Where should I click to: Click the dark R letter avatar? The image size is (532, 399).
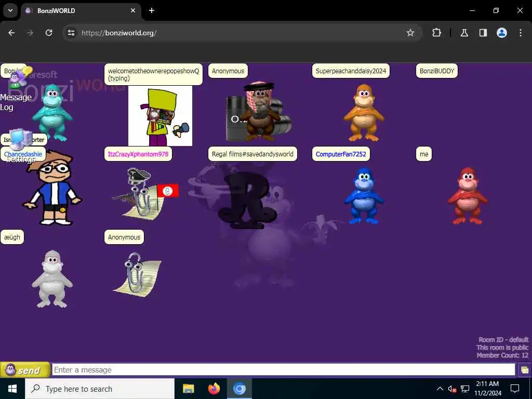[x=247, y=200]
